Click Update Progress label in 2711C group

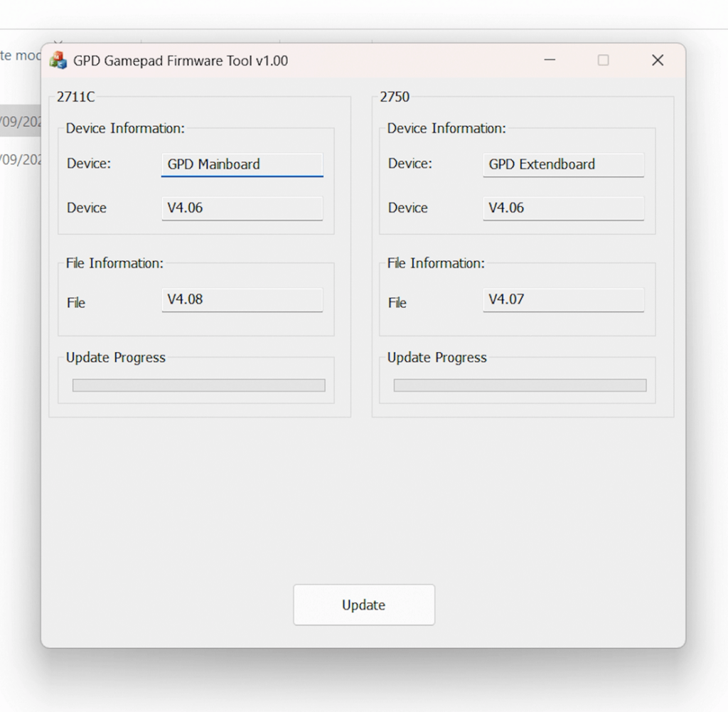[116, 358]
